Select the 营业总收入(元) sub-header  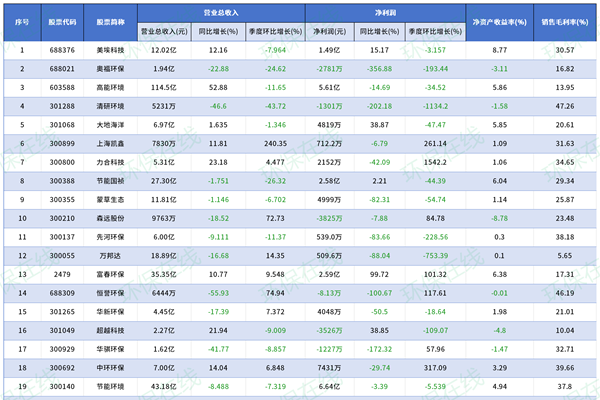click(166, 31)
